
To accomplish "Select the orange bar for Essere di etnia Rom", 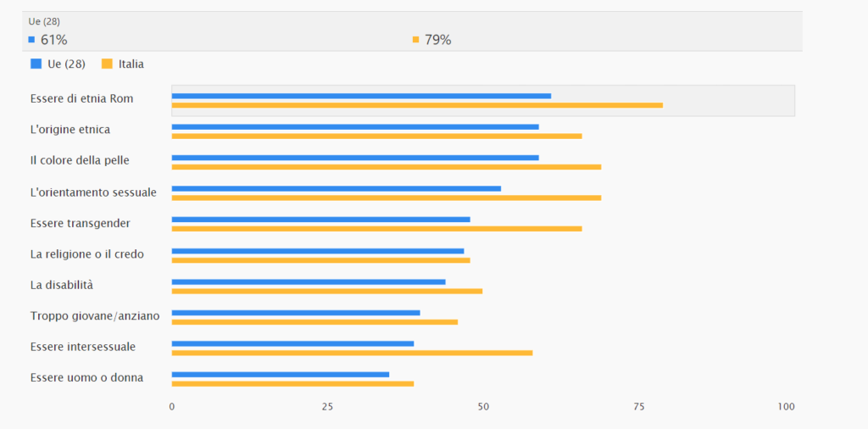I will [x=417, y=105].
